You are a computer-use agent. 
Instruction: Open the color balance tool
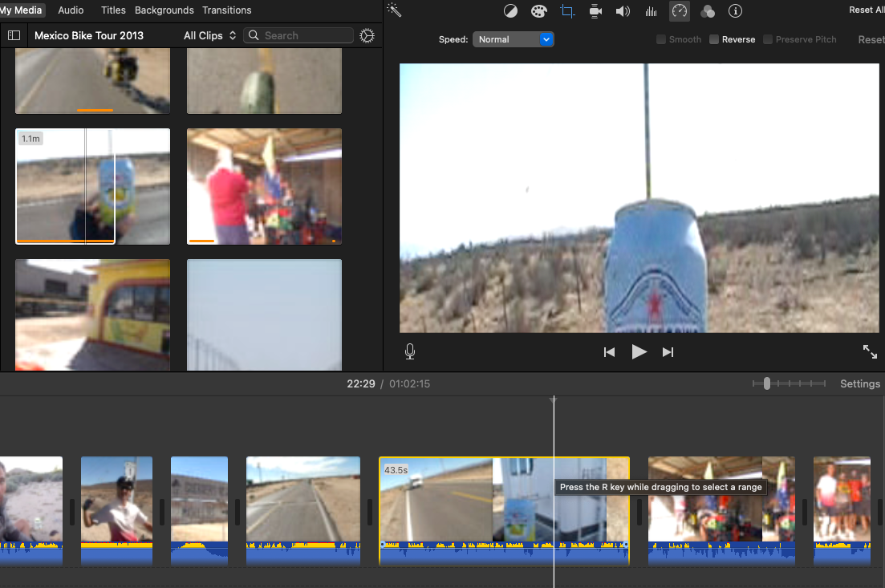510,11
